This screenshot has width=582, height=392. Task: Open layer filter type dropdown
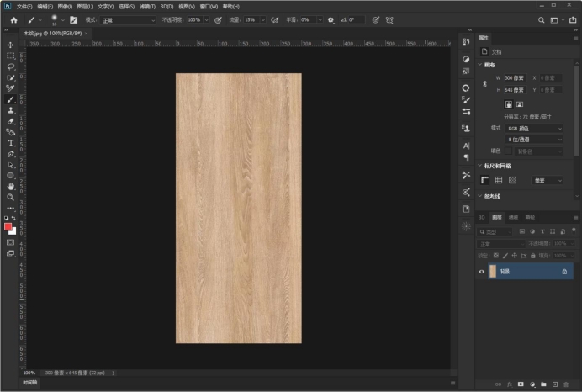click(x=495, y=231)
